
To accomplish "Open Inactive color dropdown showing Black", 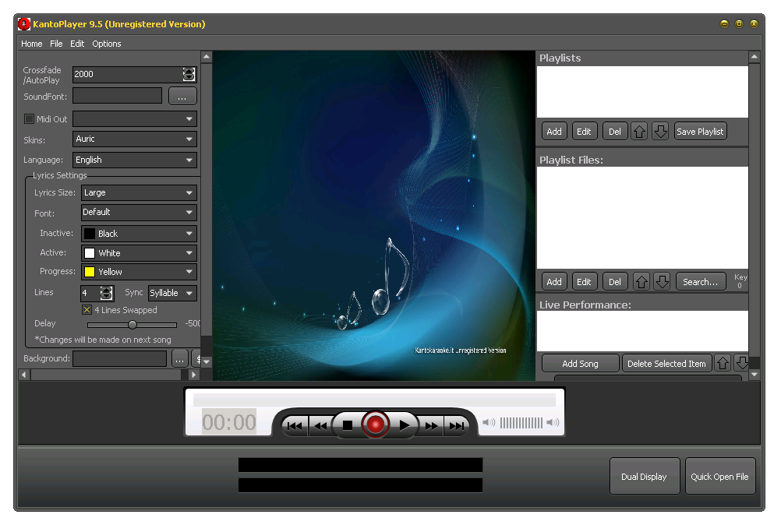I will click(x=139, y=234).
